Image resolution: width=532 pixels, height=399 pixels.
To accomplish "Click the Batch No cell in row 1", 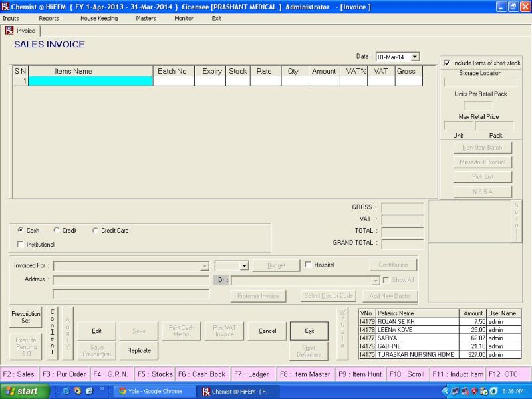I will [174, 81].
